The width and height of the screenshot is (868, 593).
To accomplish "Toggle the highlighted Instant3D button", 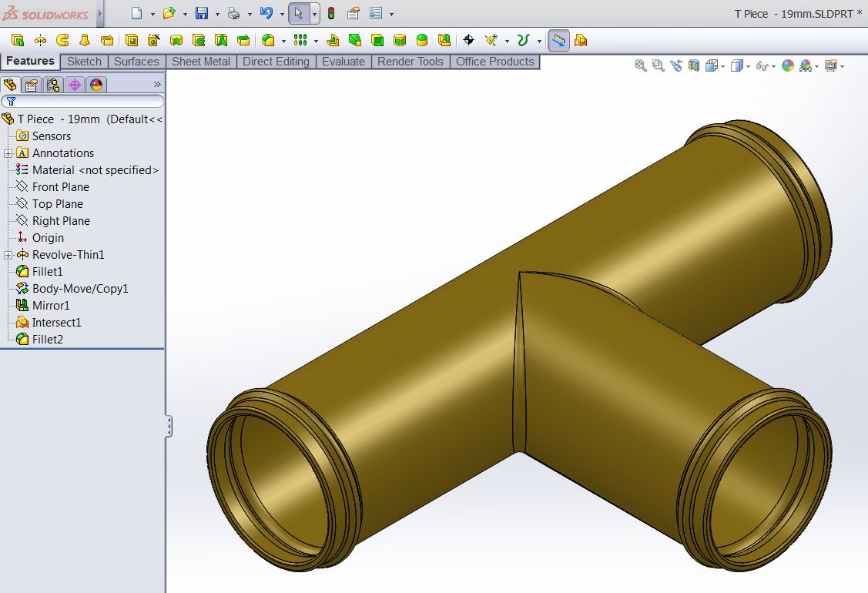I will pyautogui.click(x=559, y=40).
